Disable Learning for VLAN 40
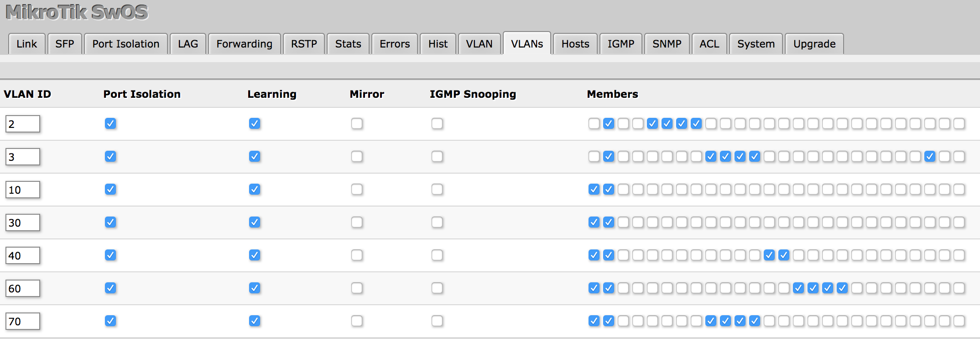The width and height of the screenshot is (980, 339). 255,255
